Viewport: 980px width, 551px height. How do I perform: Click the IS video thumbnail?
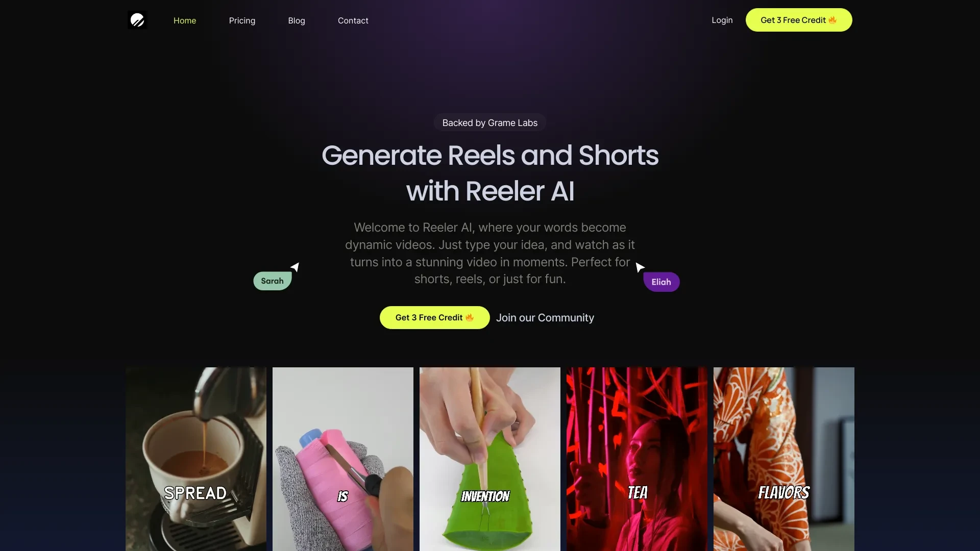coord(342,459)
